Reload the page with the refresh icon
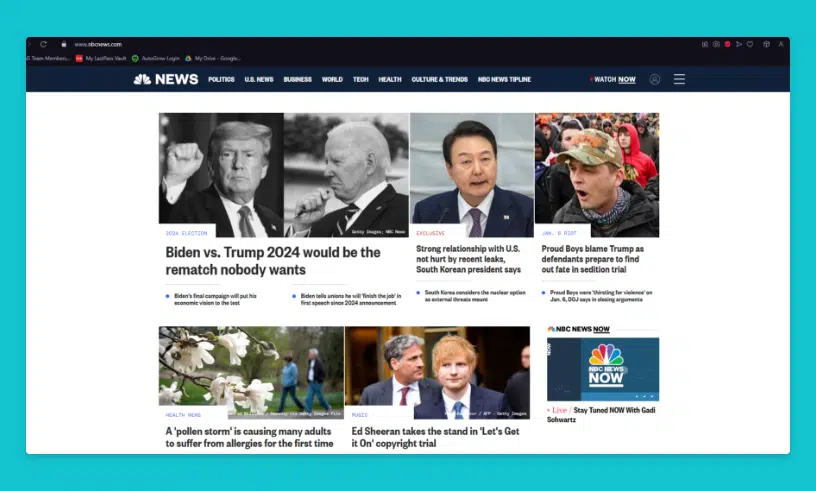The image size is (816, 491). tap(44, 44)
